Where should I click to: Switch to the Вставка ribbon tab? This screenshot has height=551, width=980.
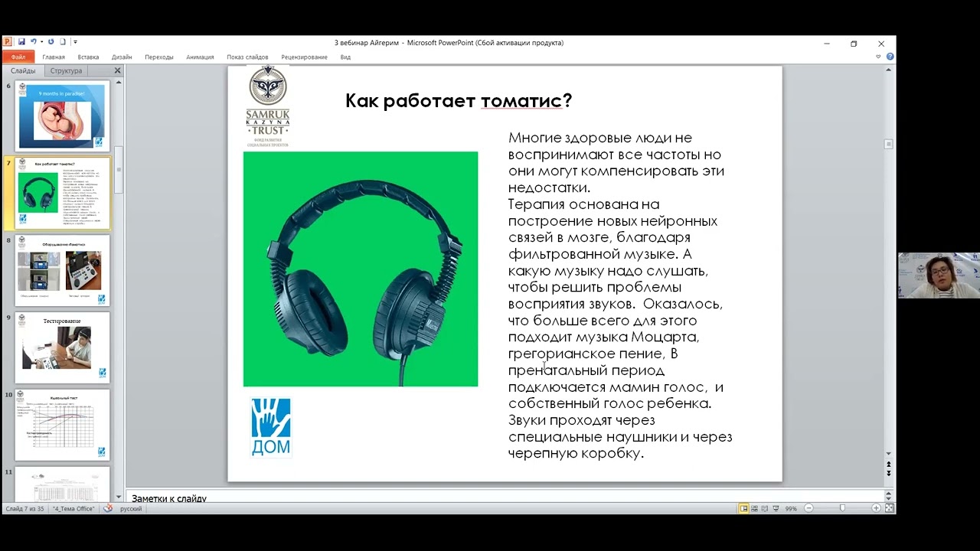click(x=88, y=57)
